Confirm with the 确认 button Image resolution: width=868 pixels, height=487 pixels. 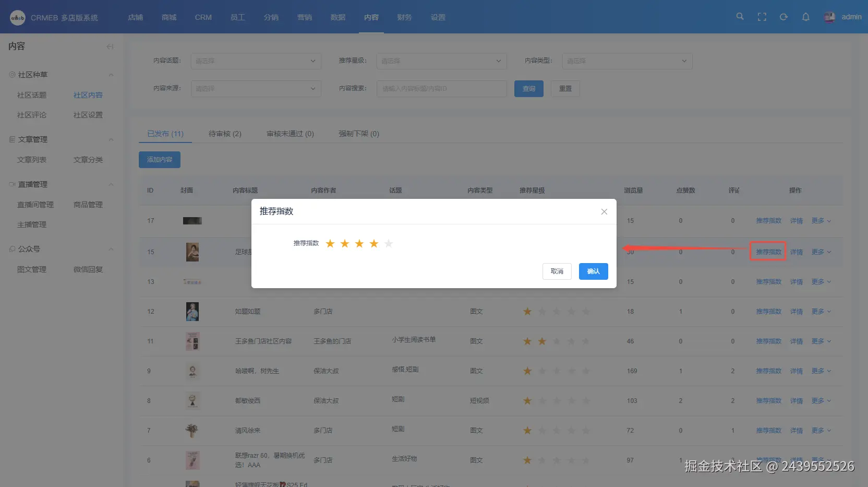coord(594,271)
